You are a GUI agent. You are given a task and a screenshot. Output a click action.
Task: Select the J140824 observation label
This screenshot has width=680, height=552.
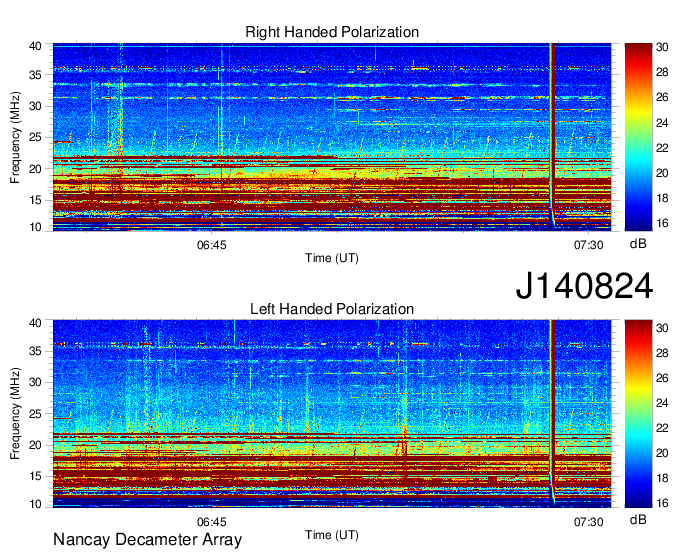click(584, 286)
